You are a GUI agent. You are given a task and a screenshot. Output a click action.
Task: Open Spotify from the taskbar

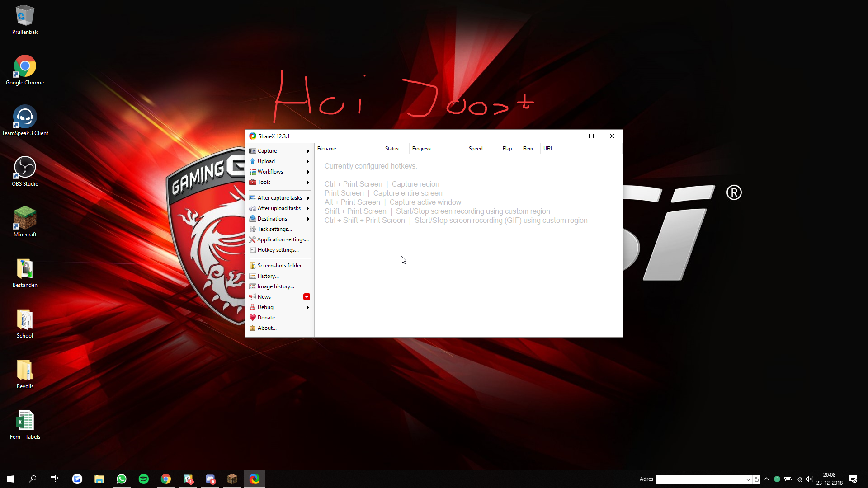coord(144,479)
